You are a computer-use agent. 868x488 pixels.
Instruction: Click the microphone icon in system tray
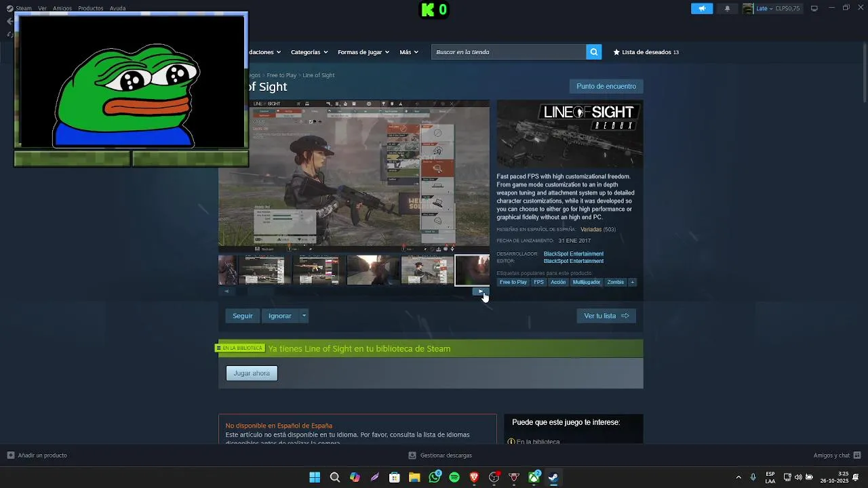[x=753, y=477]
